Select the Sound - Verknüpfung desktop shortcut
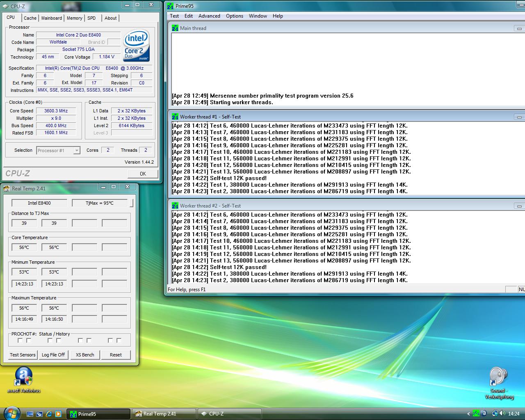Viewport: 525px width, 420px height. (x=499, y=383)
